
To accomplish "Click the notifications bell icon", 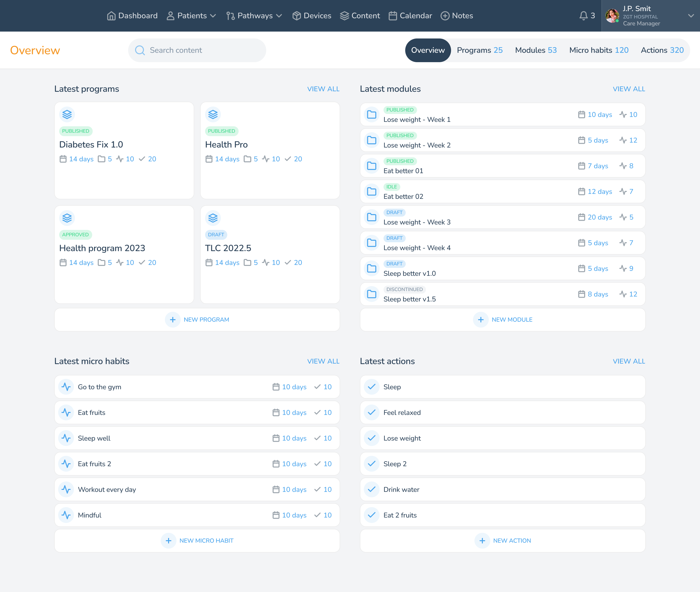I will click(583, 16).
